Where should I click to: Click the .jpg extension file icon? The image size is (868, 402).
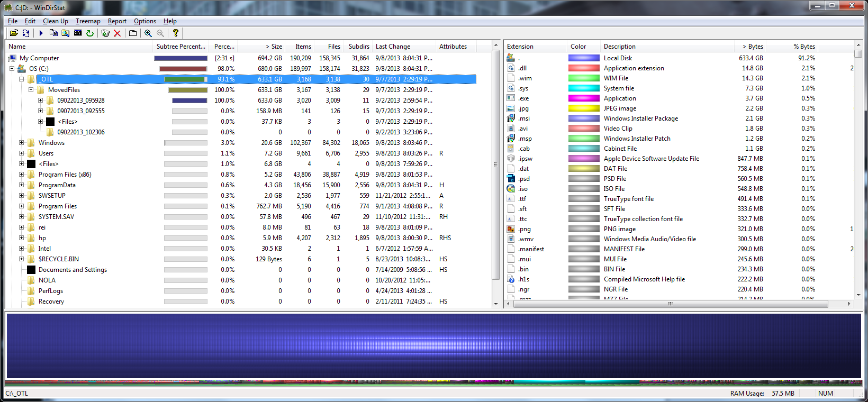[511, 108]
